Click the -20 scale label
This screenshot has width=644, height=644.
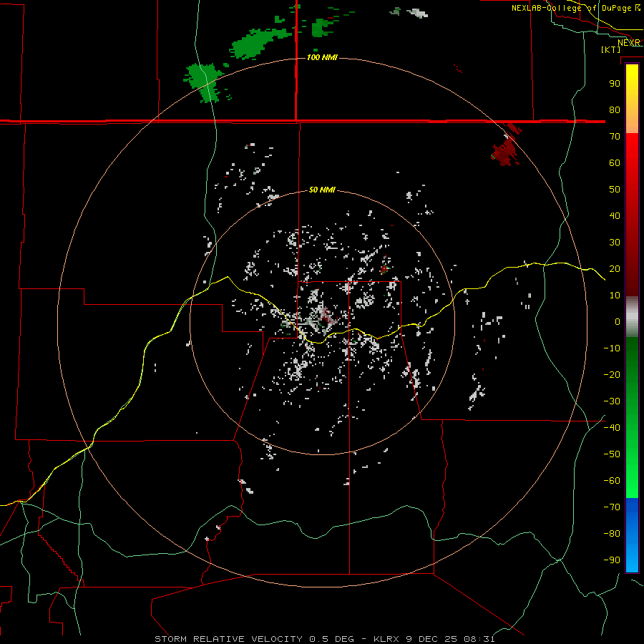pos(612,374)
